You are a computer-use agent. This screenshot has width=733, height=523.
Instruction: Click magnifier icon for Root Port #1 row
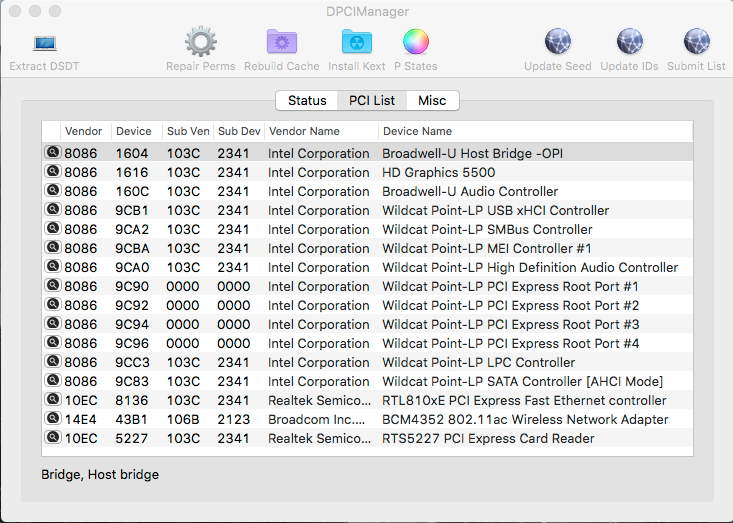[x=53, y=286]
